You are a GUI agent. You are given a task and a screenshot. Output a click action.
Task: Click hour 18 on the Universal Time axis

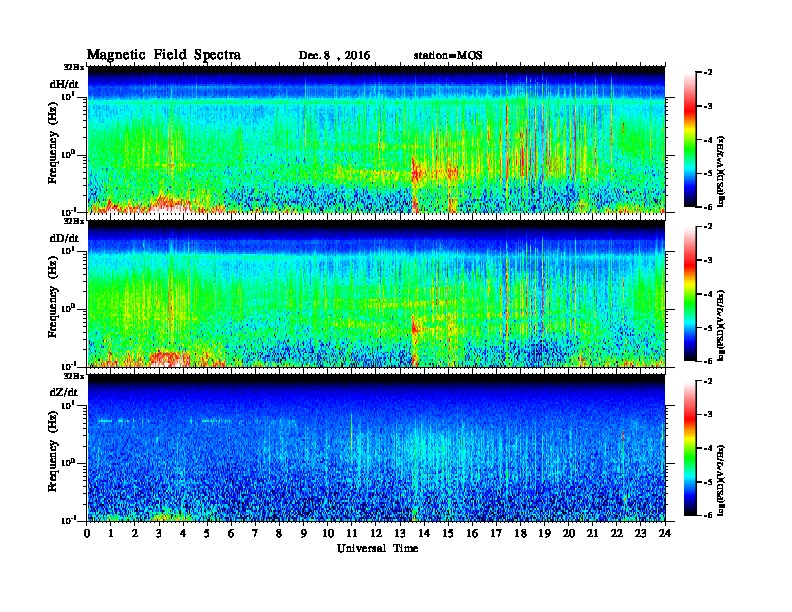(x=521, y=534)
